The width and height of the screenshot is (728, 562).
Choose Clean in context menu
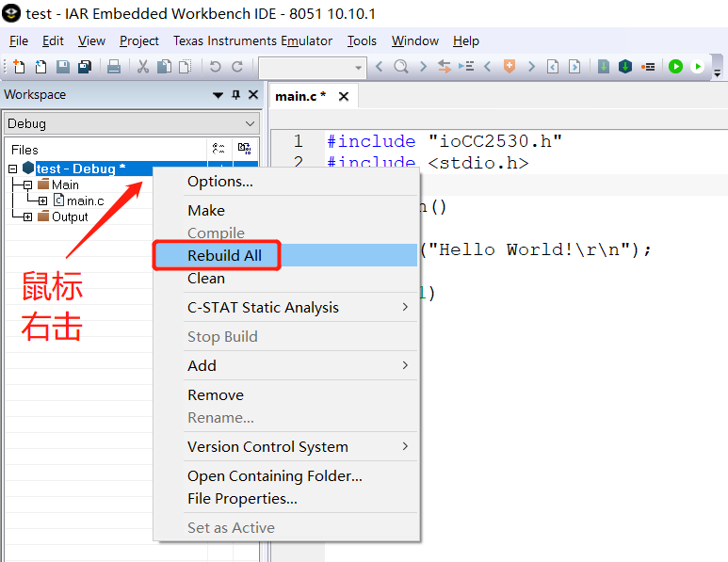(x=286, y=278)
